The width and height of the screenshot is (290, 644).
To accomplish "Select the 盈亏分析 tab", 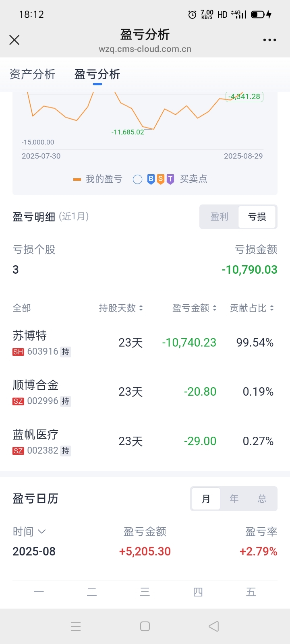I will (x=97, y=74).
